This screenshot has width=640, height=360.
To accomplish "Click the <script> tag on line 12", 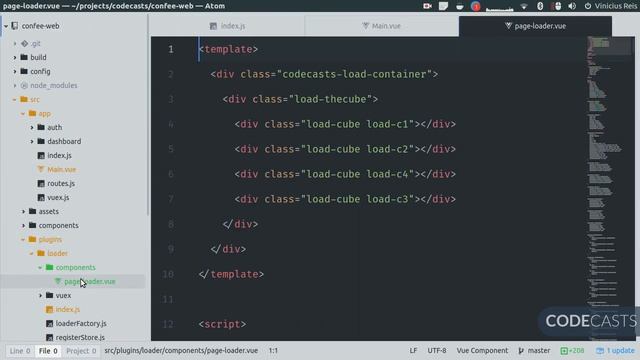I will (x=222, y=324).
